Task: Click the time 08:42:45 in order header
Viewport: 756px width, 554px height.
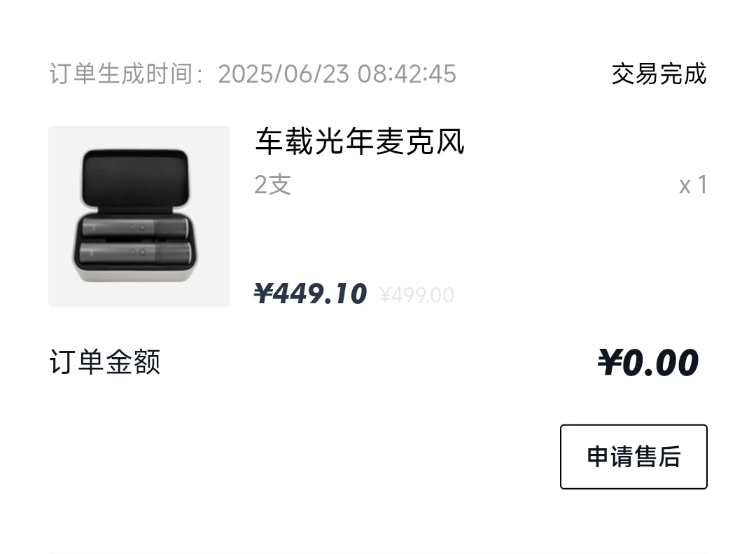Action: pyautogui.click(x=407, y=74)
